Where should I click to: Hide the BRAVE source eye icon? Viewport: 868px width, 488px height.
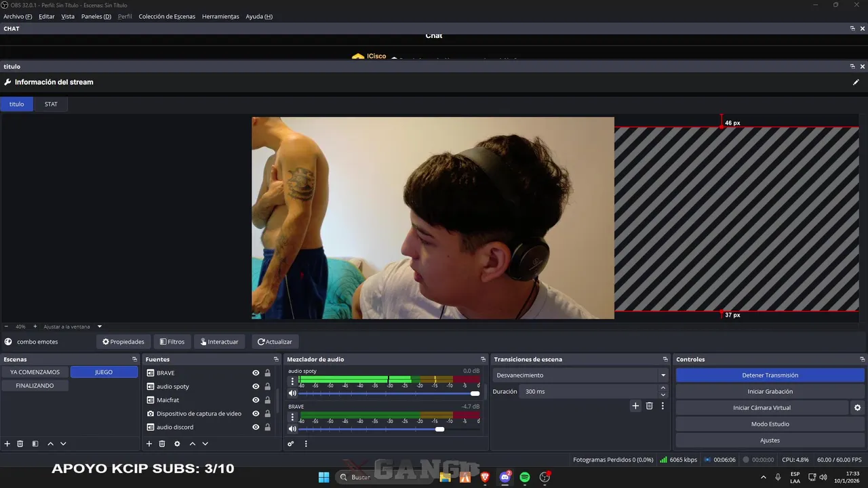256,373
